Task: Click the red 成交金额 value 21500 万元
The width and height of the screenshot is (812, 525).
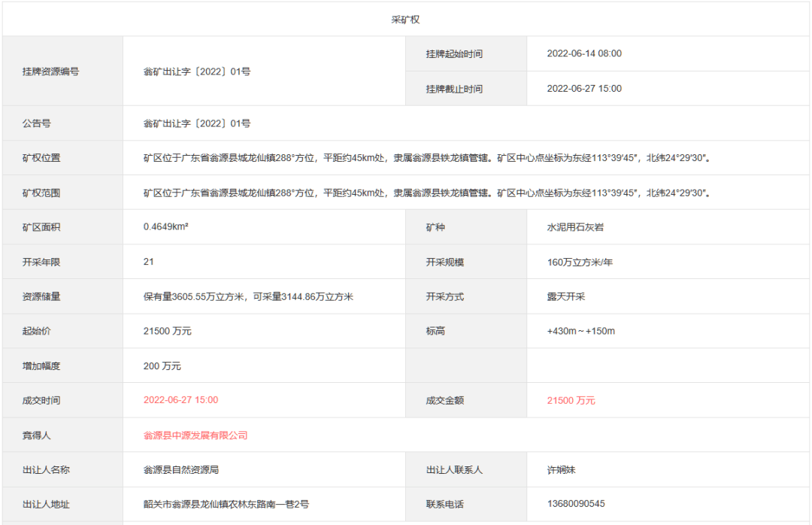Action: (571, 401)
